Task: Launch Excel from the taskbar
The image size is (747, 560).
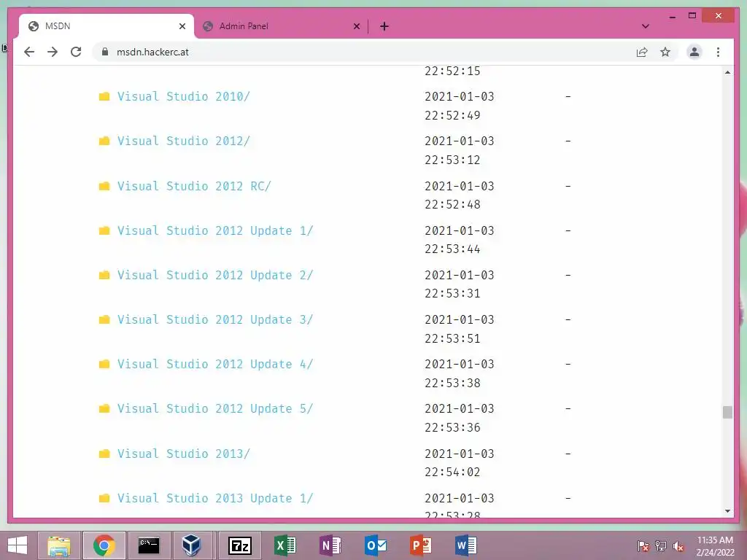Action: coord(285,545)
